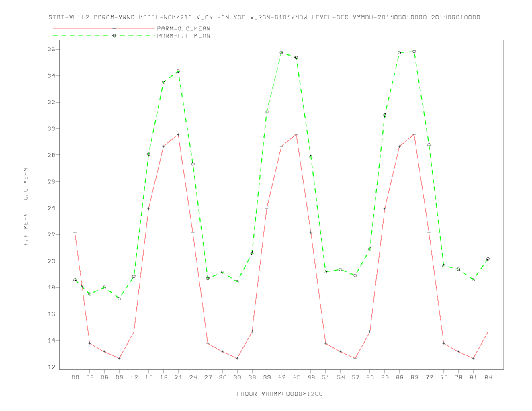The height and width of the screenshot is (411, 532).
Task: Click the chart title starting with STAT=VL1L2
Action: click(264, 17)
